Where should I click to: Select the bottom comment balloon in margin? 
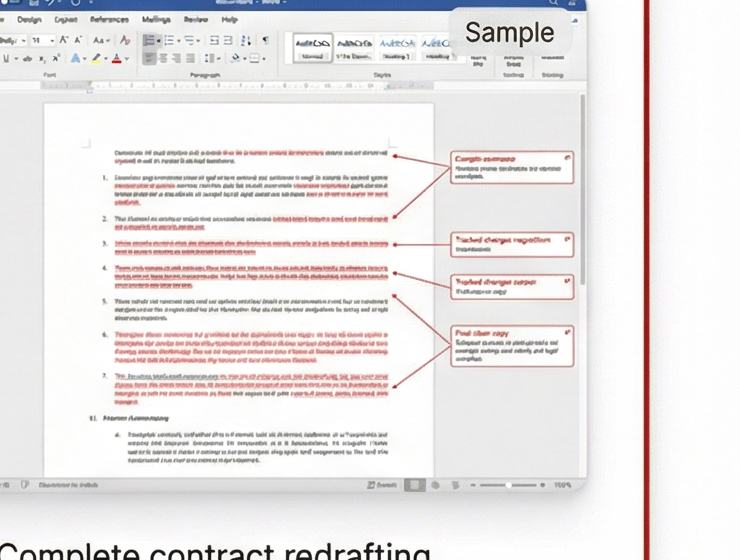pos(512,345)
